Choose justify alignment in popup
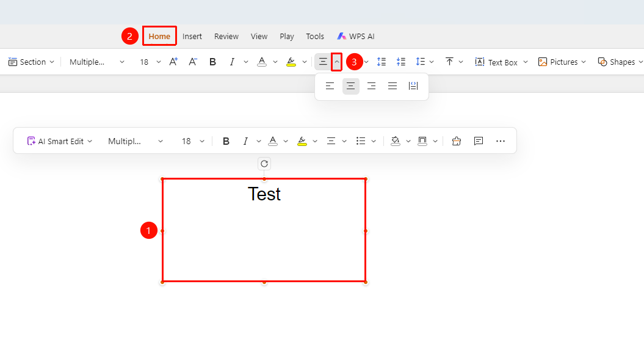Viewport: 644px width, 339px height. pos(393,86)
